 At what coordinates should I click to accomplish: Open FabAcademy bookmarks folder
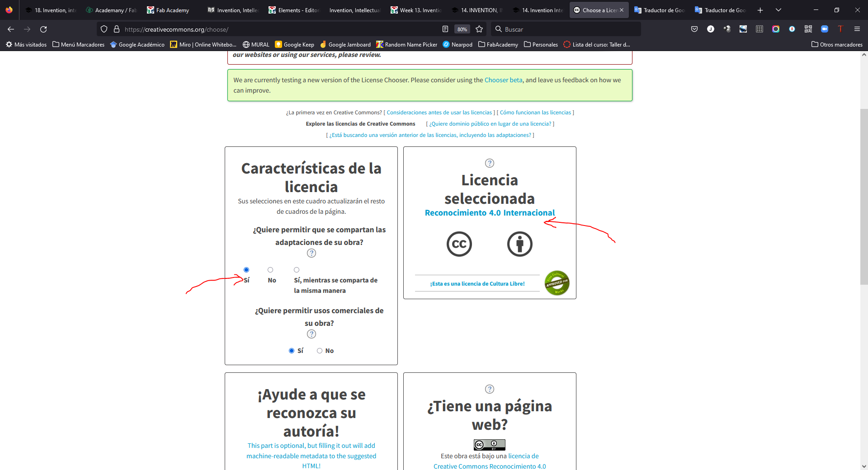(498, 44)
